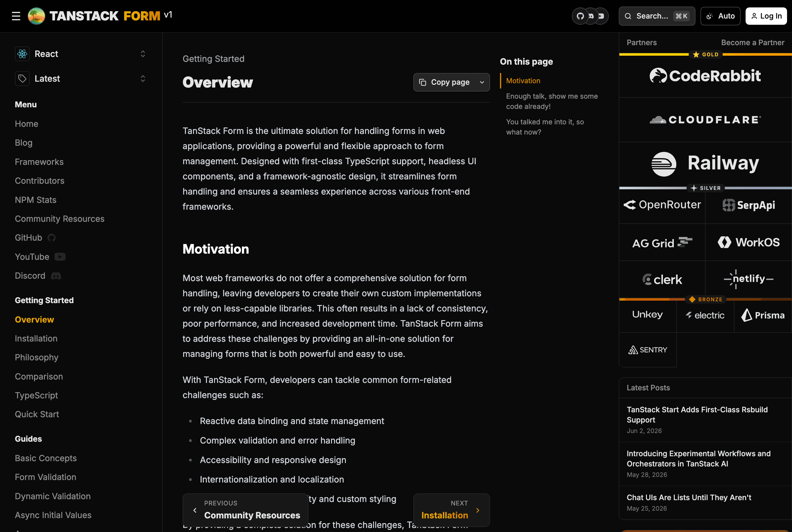Viewport: 792px width, 532px height.
Task: Open the CodeRabbit partner logo
Action: click(x=705, y=76)
